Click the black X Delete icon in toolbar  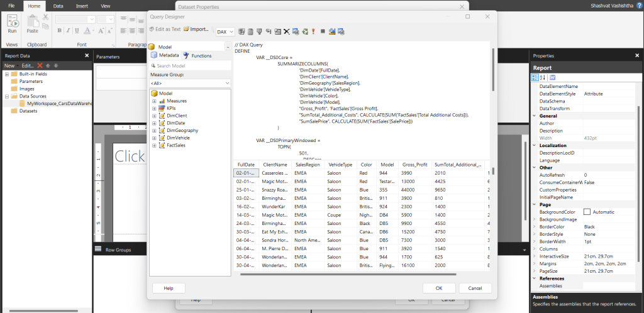tap(287, 31)
